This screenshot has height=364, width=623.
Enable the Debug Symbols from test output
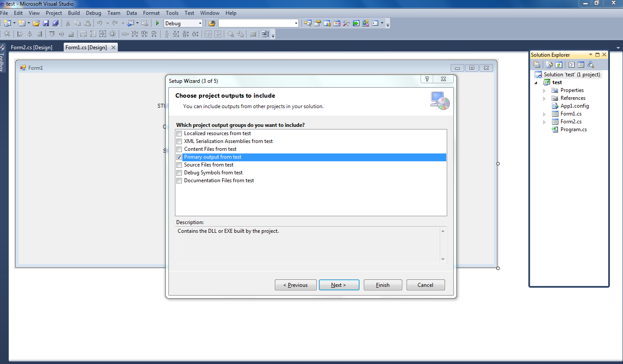[179, 173]
